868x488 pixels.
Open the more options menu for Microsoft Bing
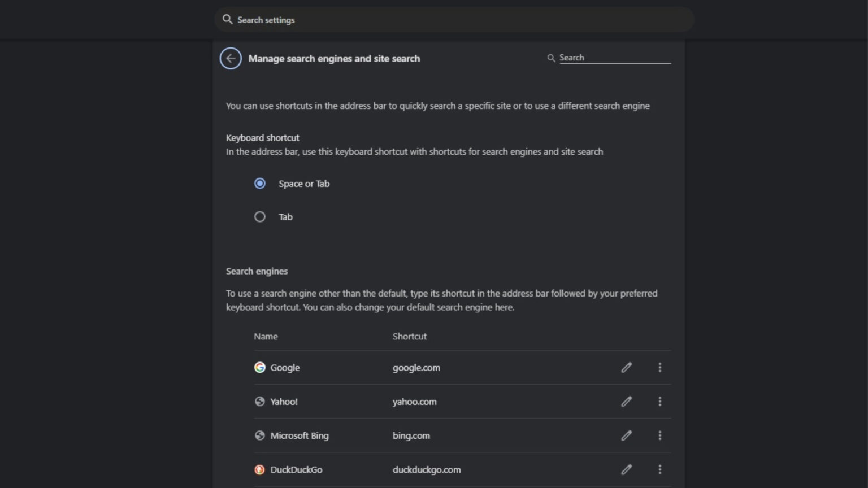pyautogui.click(x=660, y=435)
